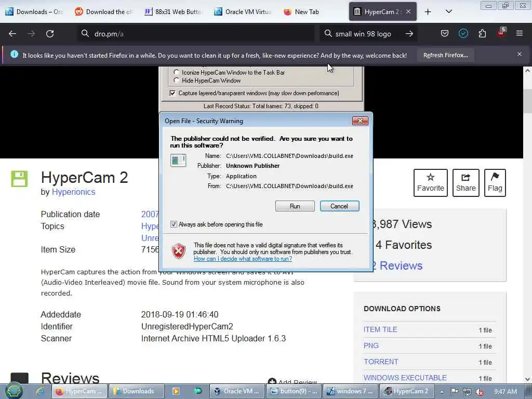This screenshot has width=532, height=399.
Task: Open the Reviews link in stats box
Action: coord(397,265)
